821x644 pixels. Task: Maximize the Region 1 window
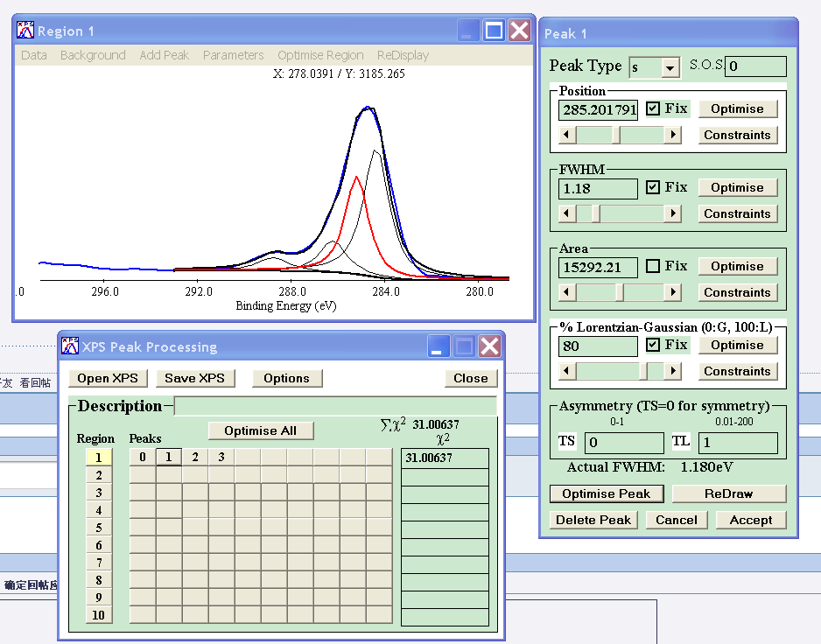(494, 31)
